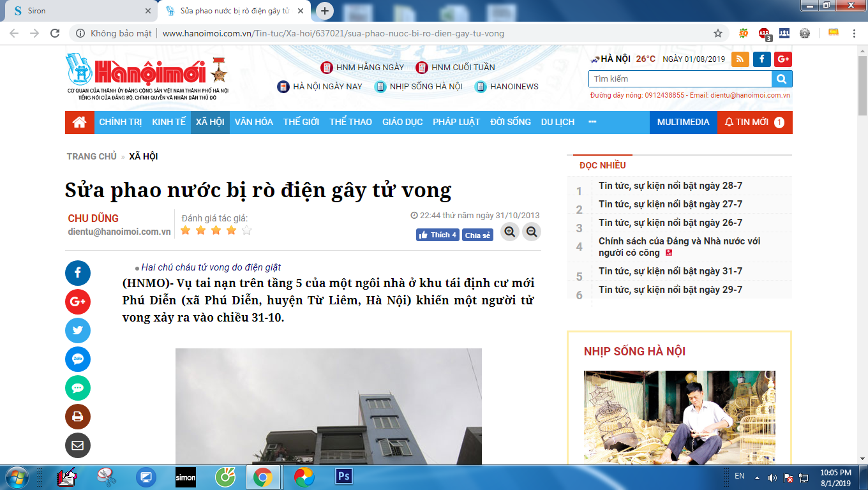
Task: Open the DU LỊCH menu section
Action: (x=558, y=122)
